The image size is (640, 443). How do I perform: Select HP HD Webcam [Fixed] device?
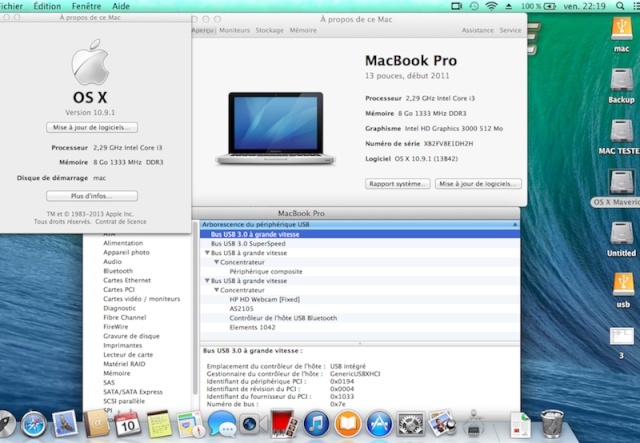pos(360,299)
